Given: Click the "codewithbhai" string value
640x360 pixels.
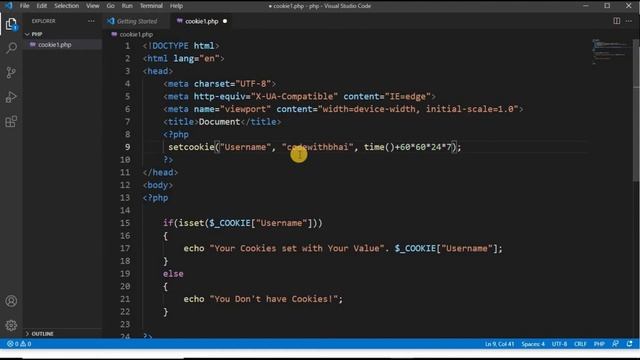Looking at the screenshot, I should click(x=318, y=147).
